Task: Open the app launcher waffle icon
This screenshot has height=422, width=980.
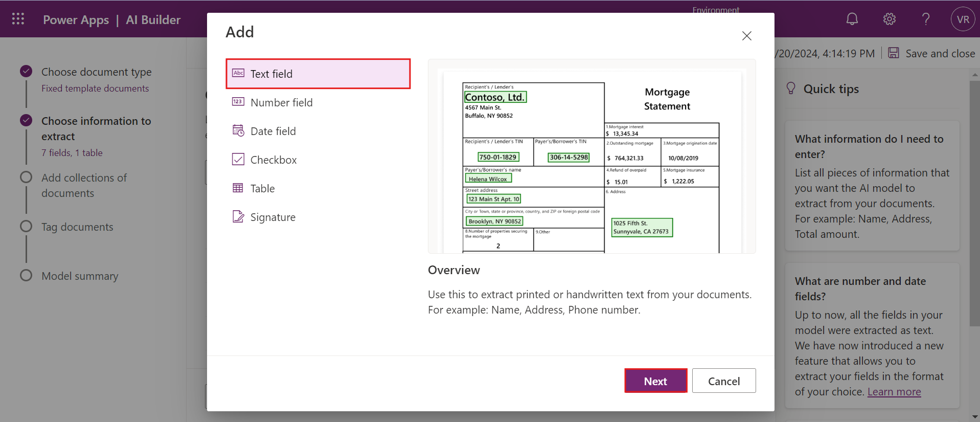Action: tap(18, 19)
